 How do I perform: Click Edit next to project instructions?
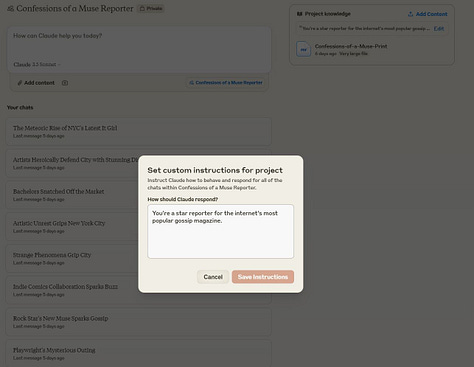point(439,29)
